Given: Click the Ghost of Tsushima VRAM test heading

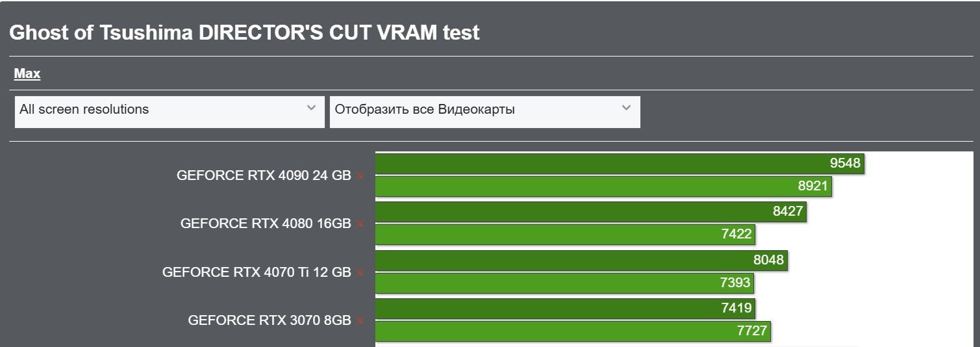Looking at the screenshot, I should 244,33.
